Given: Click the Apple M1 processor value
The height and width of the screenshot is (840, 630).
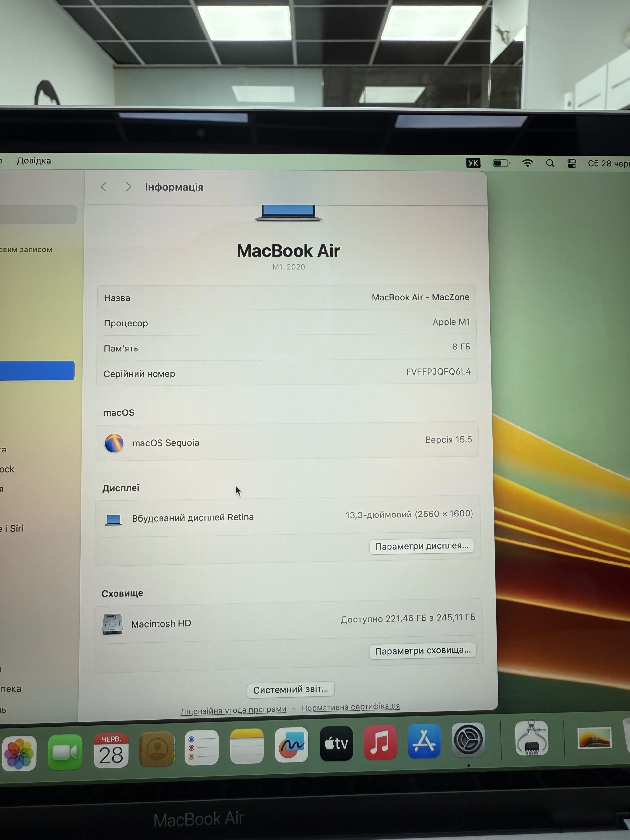Looking at the screenshot, I should (x=451, y=322).
